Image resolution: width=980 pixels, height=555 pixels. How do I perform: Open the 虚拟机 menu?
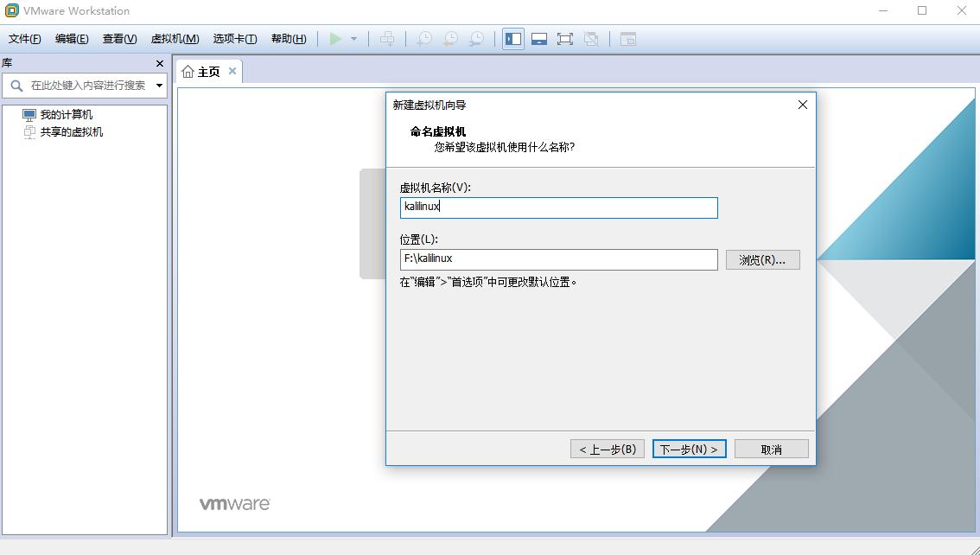[x=177, y=38]
